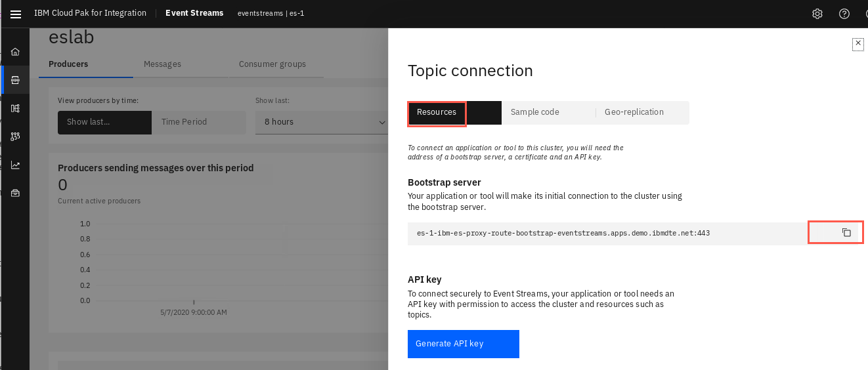Image resolution: width=868 pixels, height=370 pixels.
Task: Select the Producers tab
Action: click(86, 64)
